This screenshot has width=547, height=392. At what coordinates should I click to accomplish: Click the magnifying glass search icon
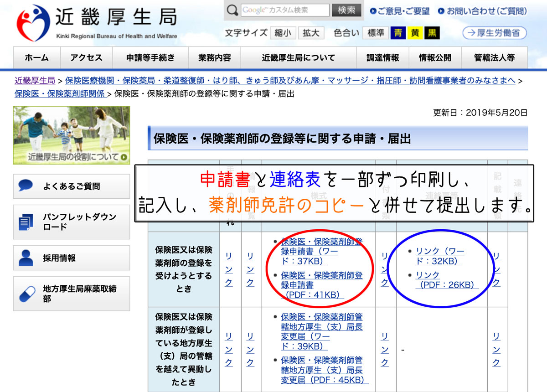[232, 10]
